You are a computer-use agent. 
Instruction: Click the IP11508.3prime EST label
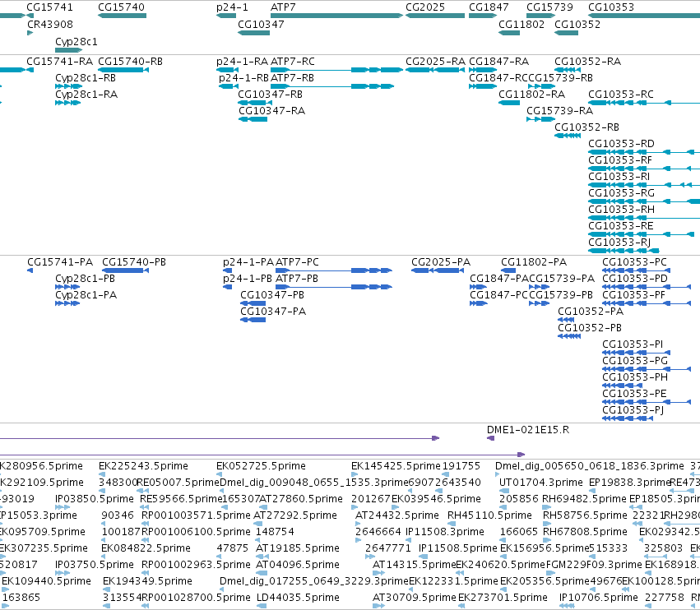coord(445,531)
